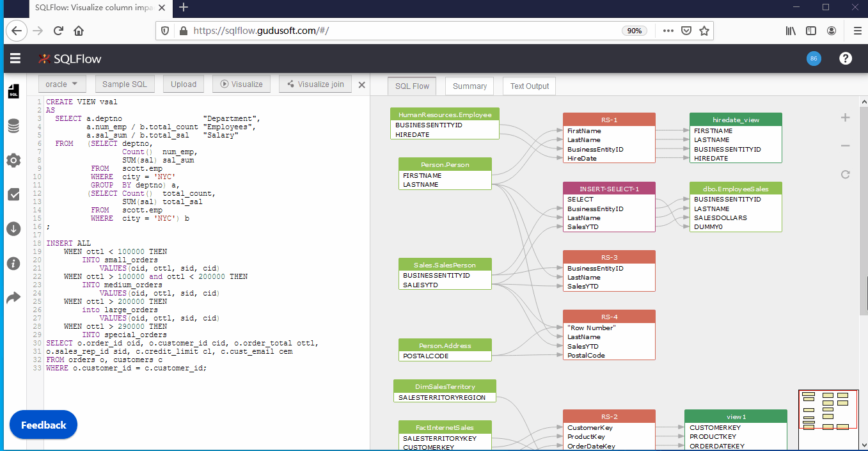Open the oracle database type dropdown
868x451 pixels.
[61, 84]
